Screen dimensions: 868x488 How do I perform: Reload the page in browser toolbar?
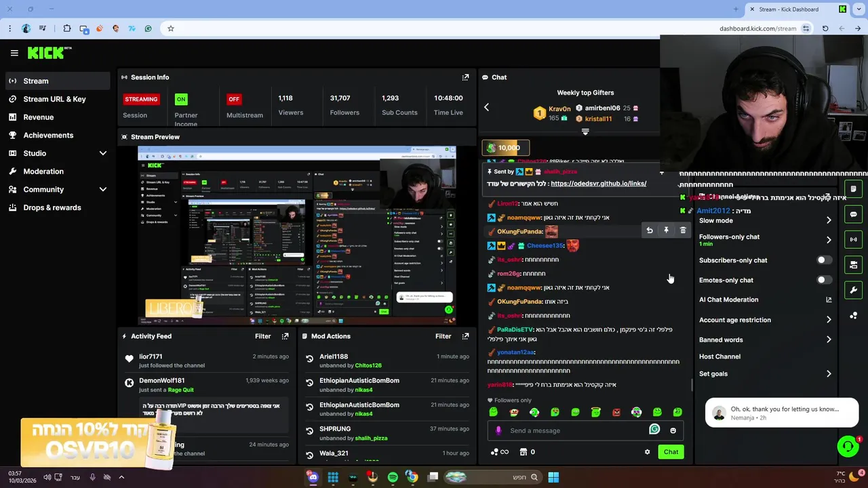825,28
